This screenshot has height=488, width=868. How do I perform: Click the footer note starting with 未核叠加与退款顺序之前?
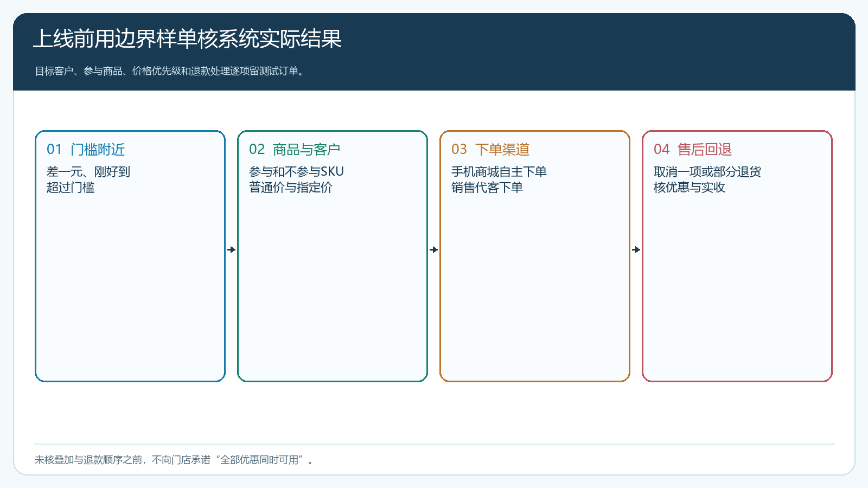pyautogui.click(x=174, y=460)
